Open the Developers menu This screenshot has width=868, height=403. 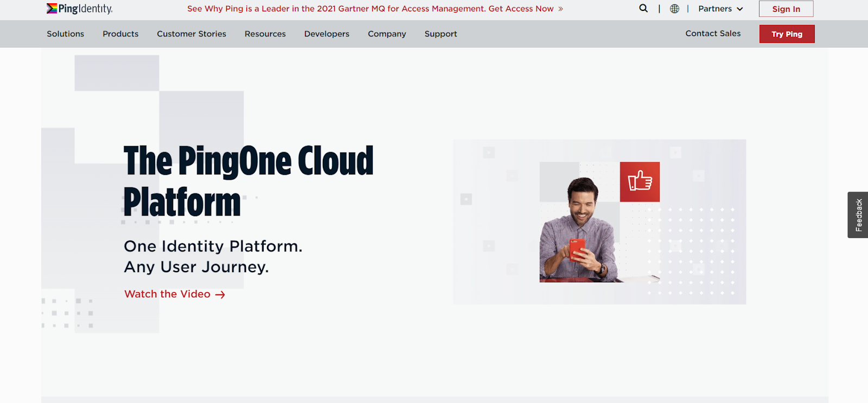(x=327, y=34)
